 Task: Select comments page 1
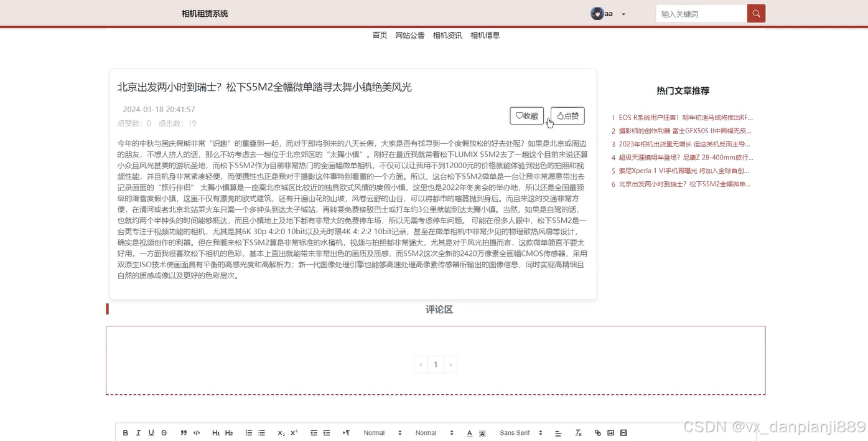436,364
